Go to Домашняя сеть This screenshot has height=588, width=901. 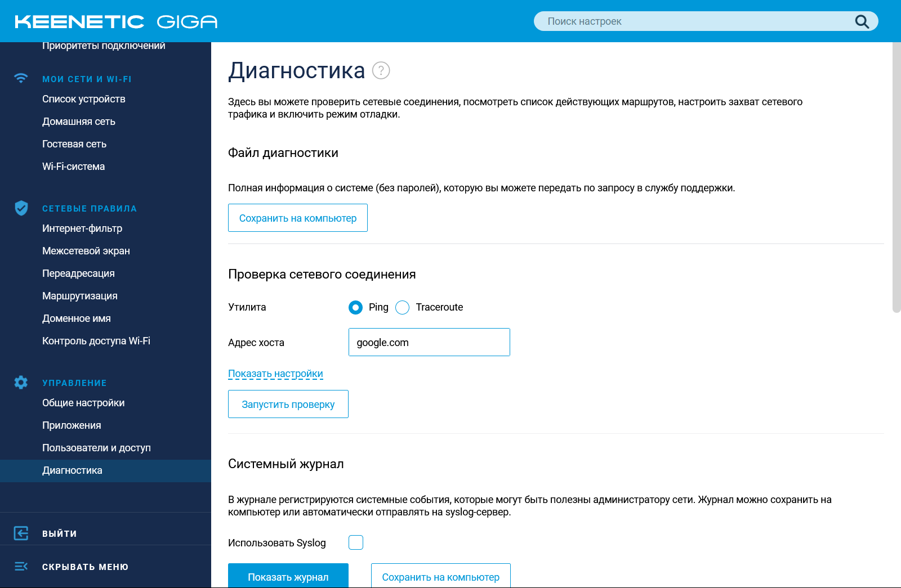79,122
